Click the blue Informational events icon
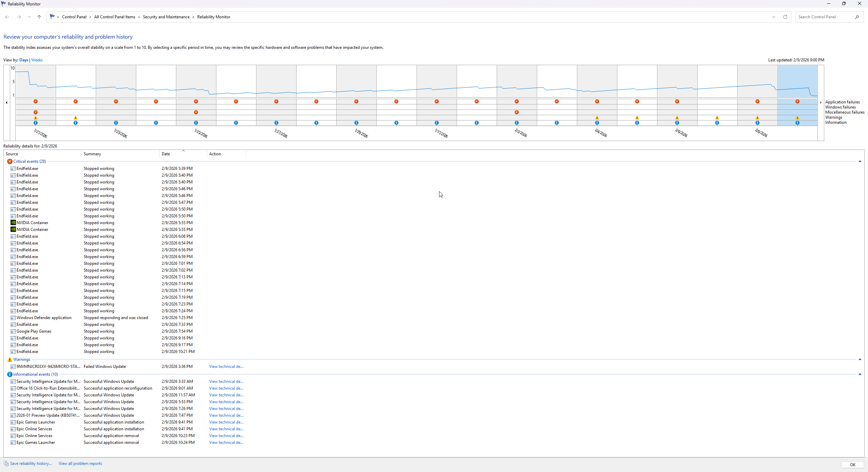 [9, 374]
